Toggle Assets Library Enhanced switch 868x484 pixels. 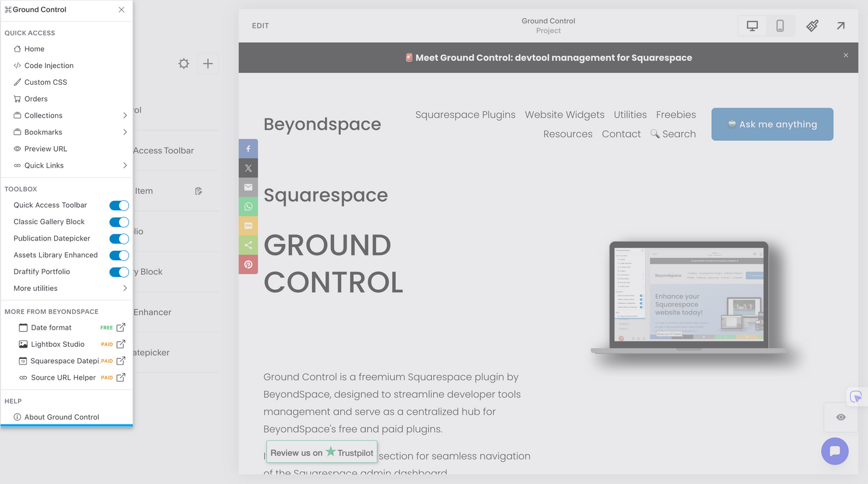pos(119,256)
